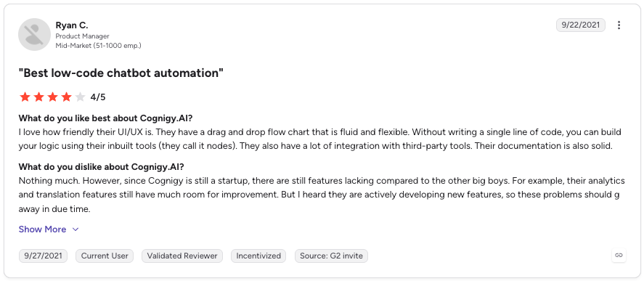
Task: Open the three-dot review options menu
Action: point(619,25)
